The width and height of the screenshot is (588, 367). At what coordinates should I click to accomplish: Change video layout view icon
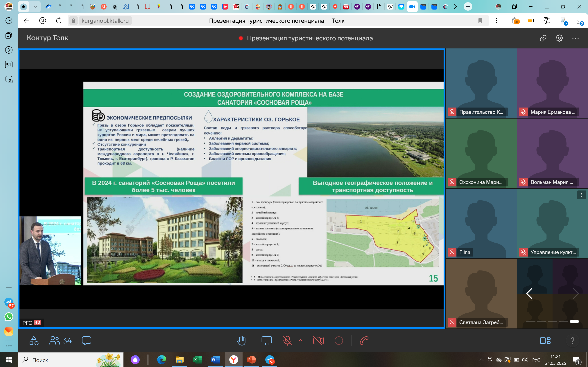545,341
